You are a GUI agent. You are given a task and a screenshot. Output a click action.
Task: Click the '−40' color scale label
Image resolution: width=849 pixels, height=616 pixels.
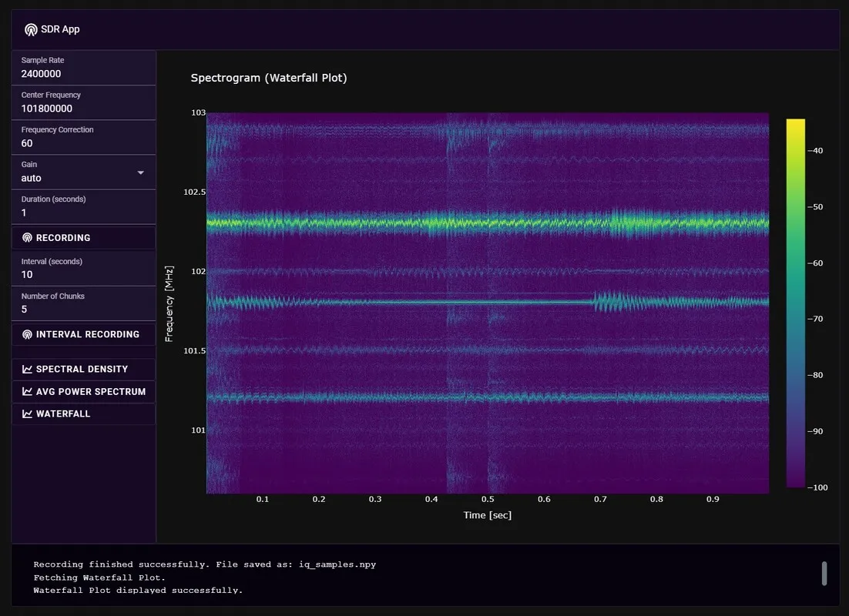815,150
